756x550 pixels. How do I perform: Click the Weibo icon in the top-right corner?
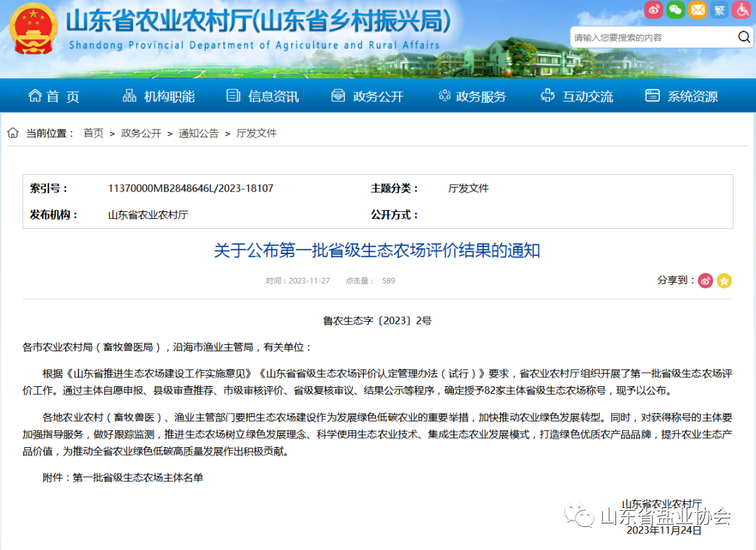point(654,10)
